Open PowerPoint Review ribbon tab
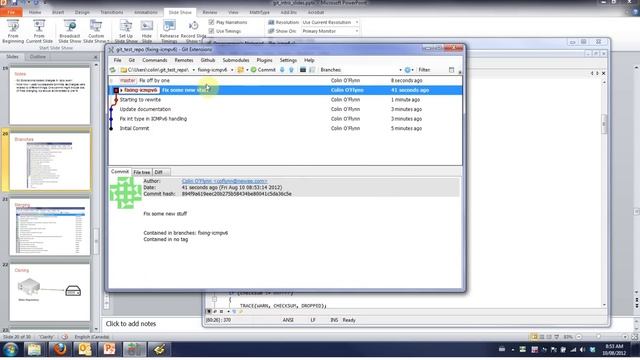640x360 pixels. click(210, 12)
